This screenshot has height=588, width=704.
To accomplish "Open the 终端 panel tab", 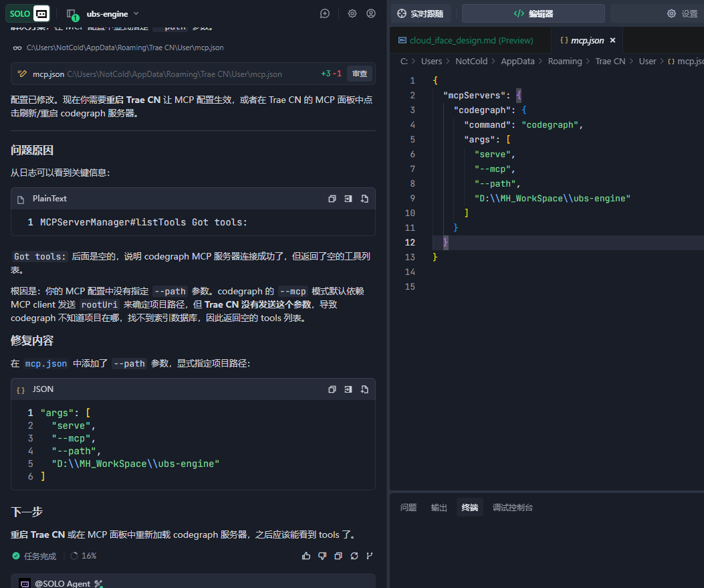I will pos(469,507).
